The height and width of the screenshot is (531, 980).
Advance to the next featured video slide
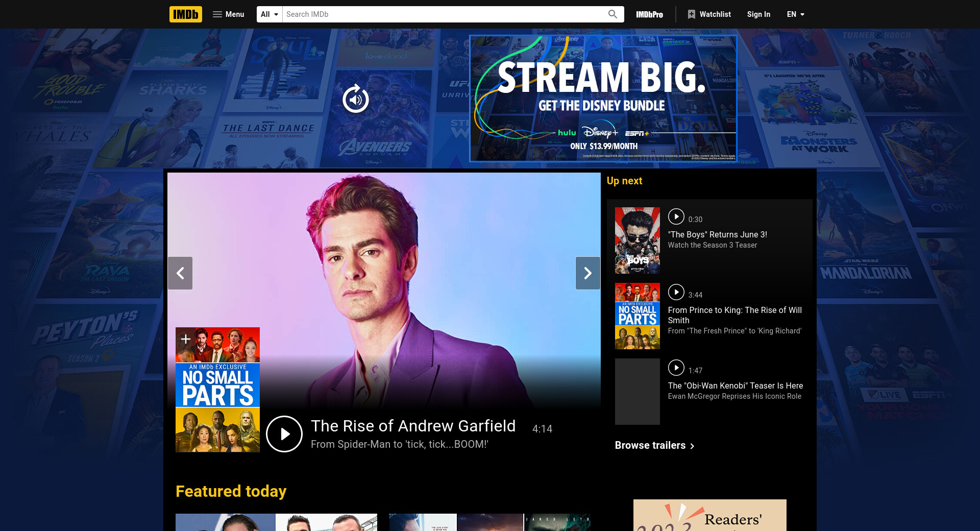pyautogui.click(x=588, y=273)
